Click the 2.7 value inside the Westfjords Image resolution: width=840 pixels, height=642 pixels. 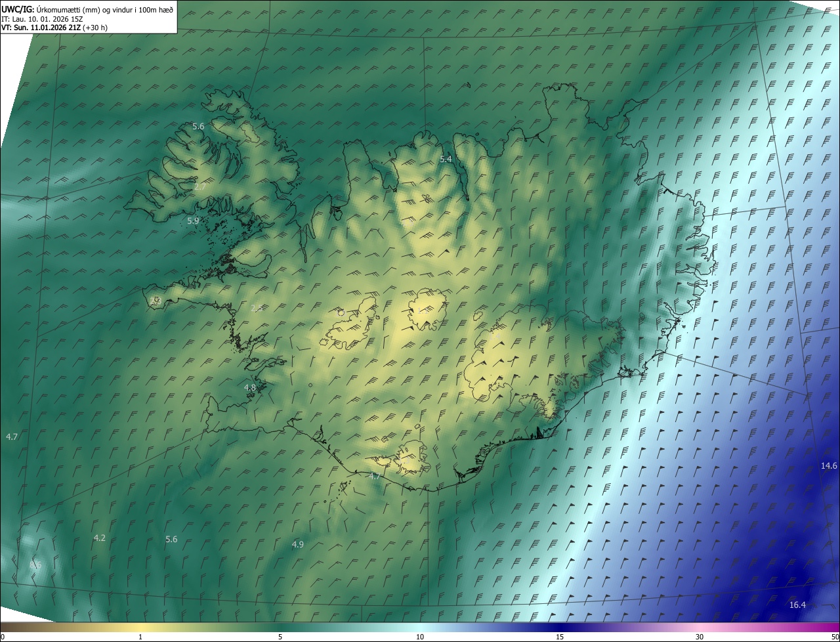pyautogui.click(x=200, y=187)
